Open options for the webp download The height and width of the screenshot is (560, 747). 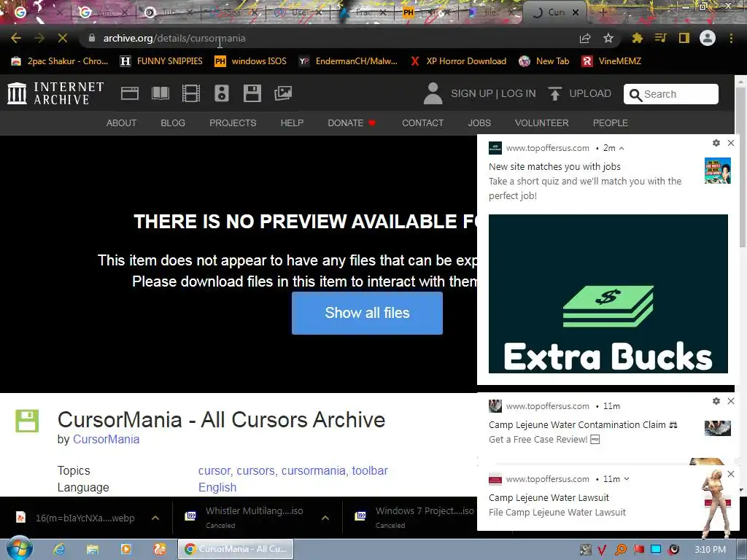[155, 518]
